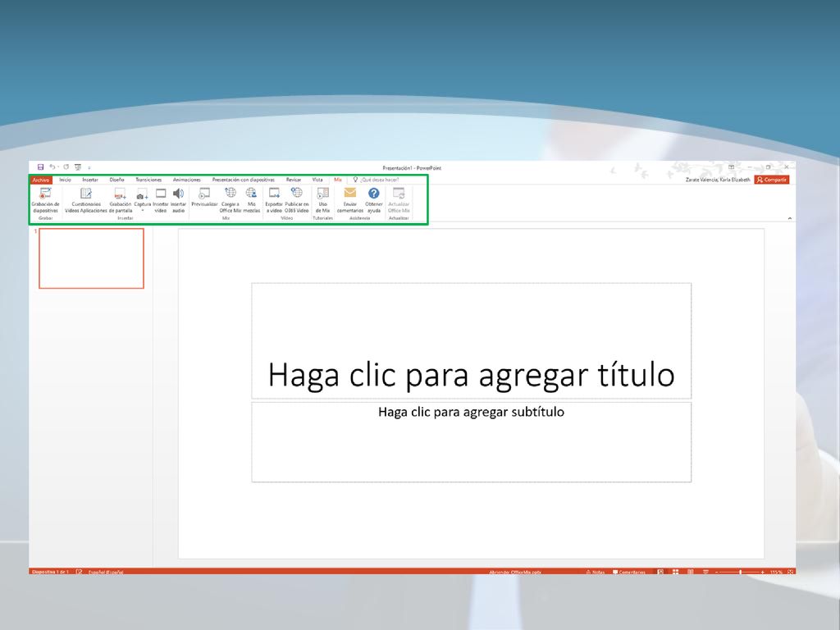Click the Compartir button
This screenshot has height=630, width=840.
[772, 180]
